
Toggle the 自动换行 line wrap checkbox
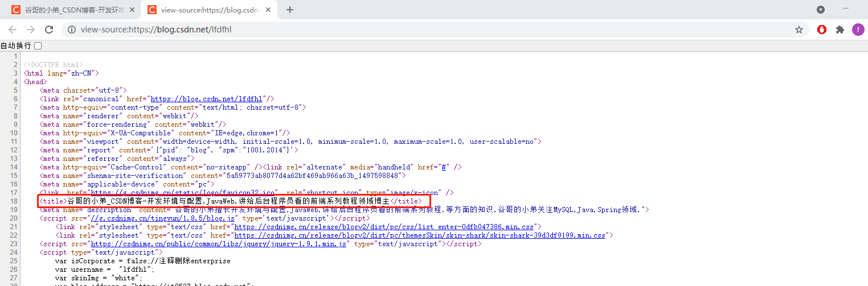click(38, 45)
